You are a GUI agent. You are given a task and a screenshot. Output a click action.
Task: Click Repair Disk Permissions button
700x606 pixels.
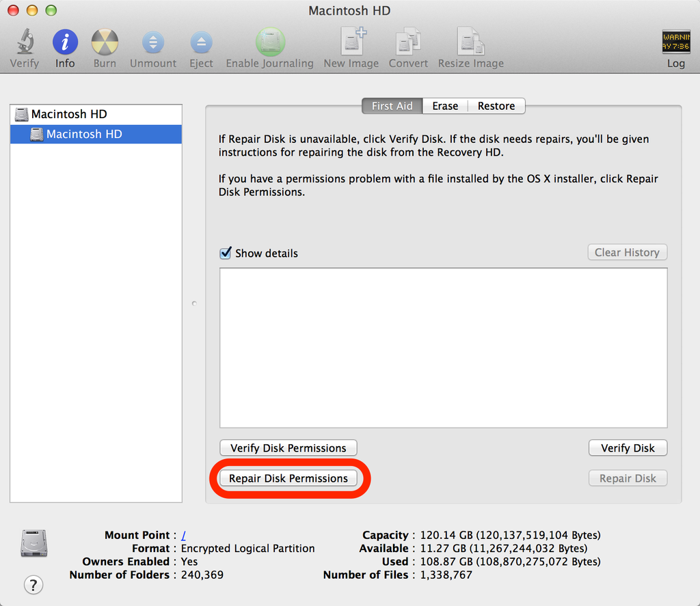pos(288,478)
